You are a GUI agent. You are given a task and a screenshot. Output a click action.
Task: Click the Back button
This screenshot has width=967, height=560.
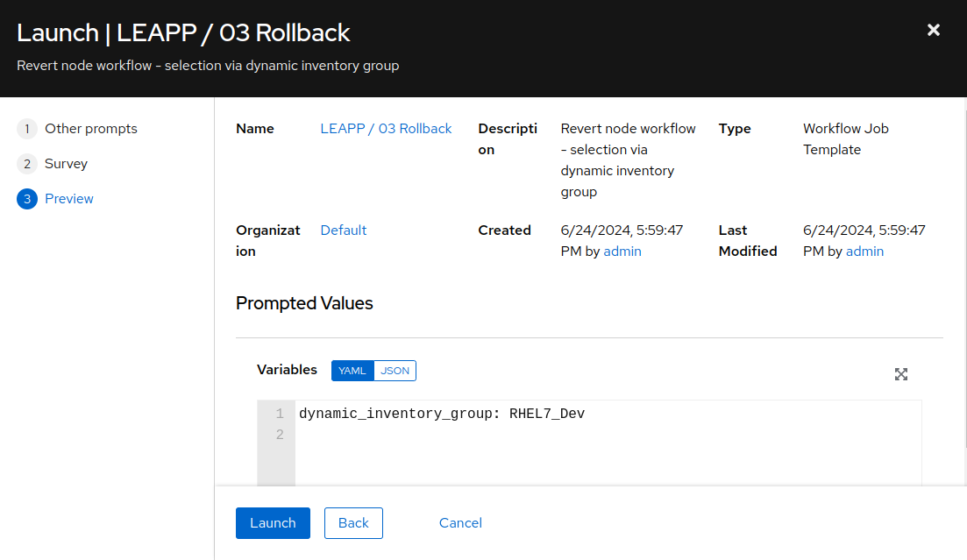click(x=353, y=523)
